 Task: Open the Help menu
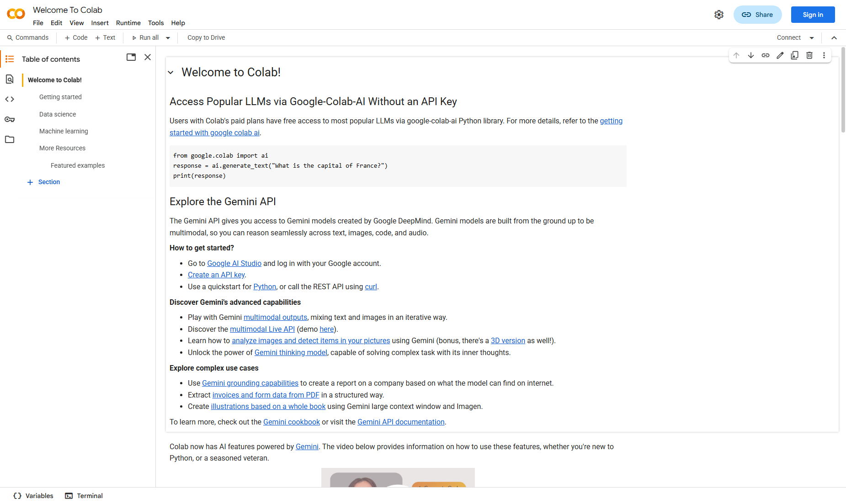178,23
